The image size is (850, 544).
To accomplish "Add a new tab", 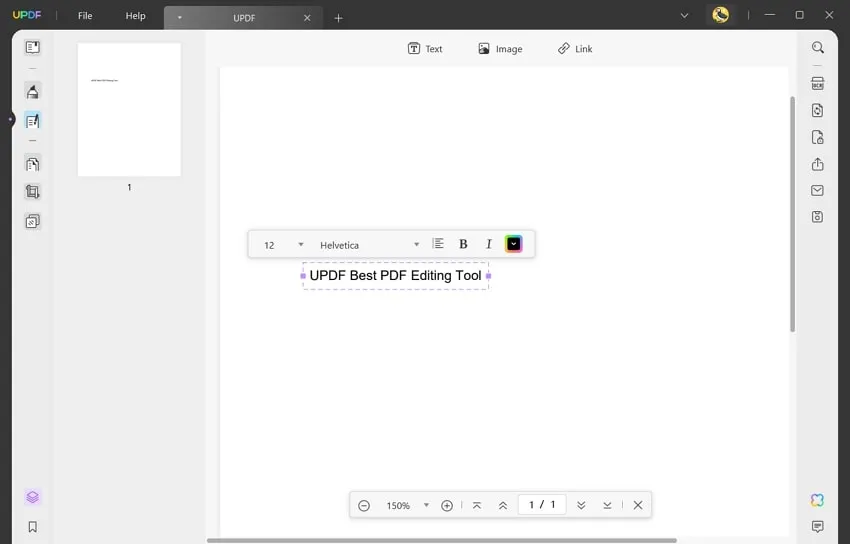I will [338, 18].
